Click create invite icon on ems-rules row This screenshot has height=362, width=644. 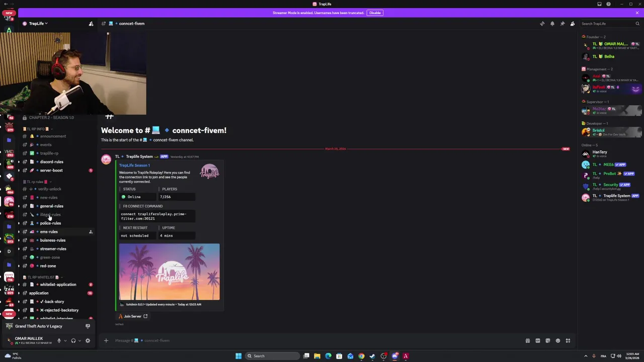pos(91,232)
